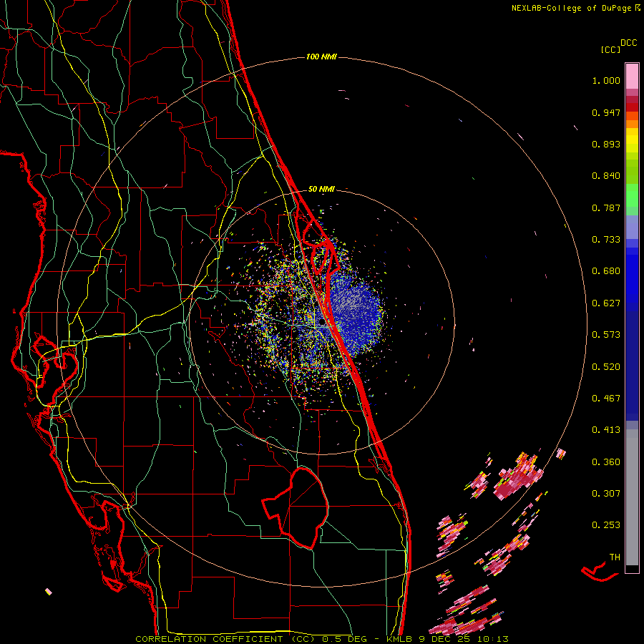Click the 0.360 scale value
644x644 pixels.
point(606,462)
